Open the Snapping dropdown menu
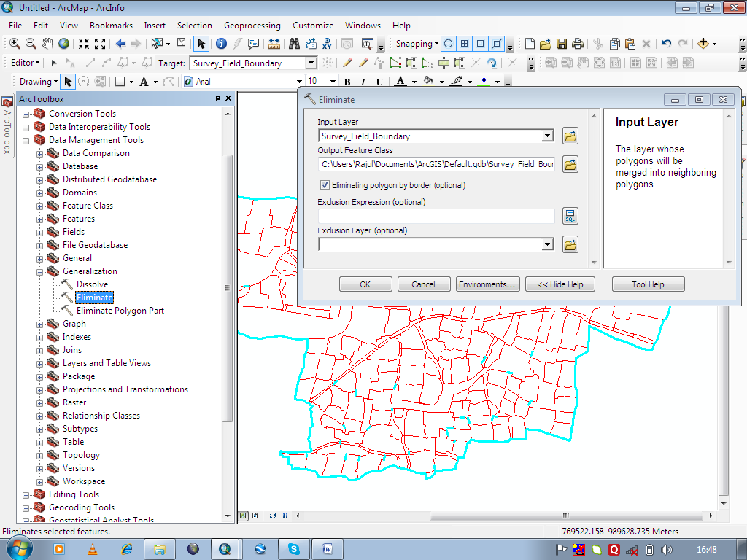Image resolution: width=747 pixels, height=560 pixels. tap(417, 44)
